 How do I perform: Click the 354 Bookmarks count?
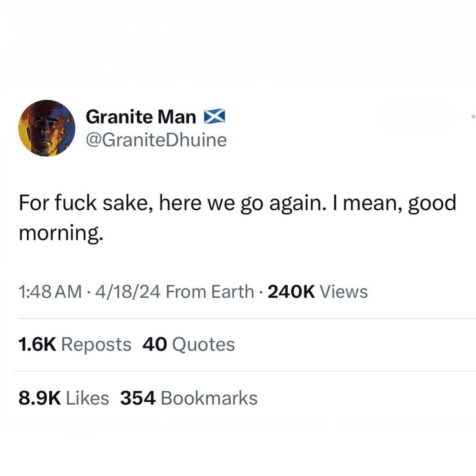[189, 398]
